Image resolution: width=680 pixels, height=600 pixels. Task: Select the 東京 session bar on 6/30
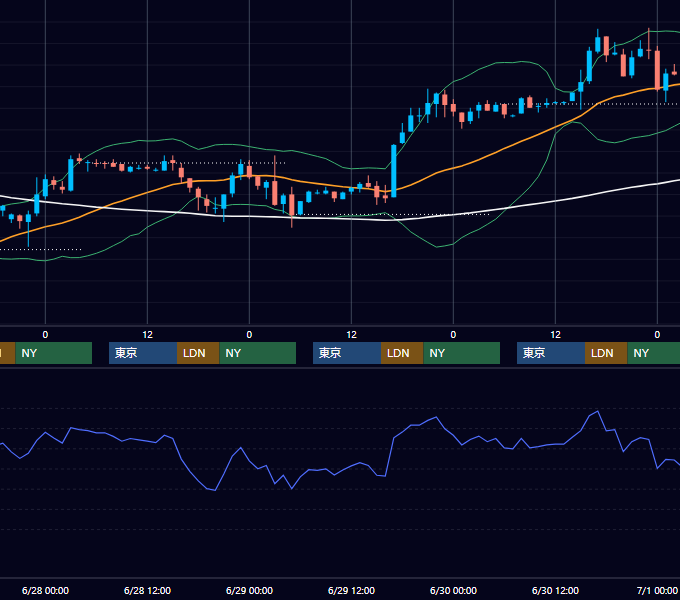[x=551, y=353]
